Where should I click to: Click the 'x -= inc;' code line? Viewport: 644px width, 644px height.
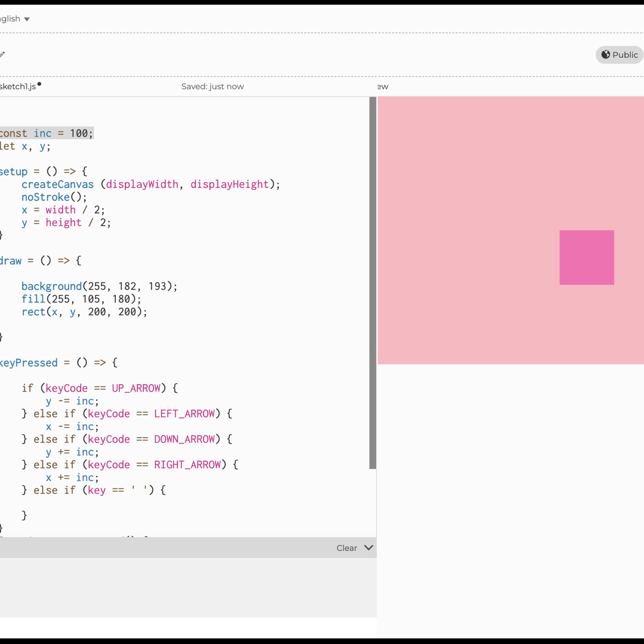(x=72, y=427)
